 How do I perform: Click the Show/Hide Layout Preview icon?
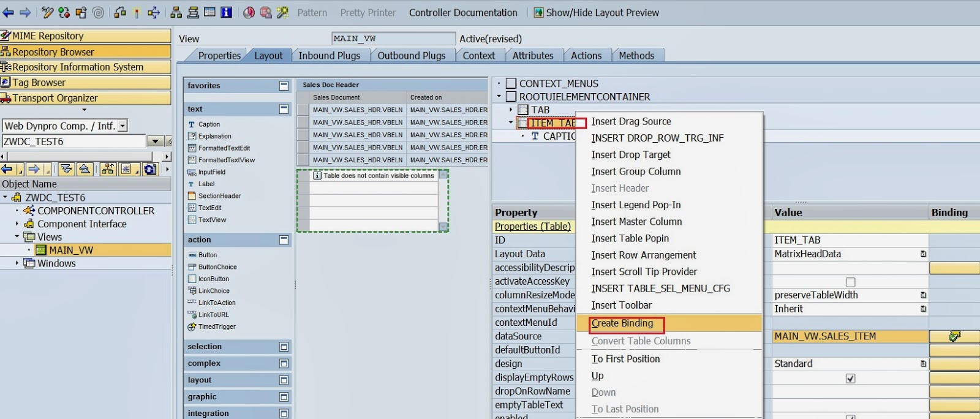coord(538,12)
